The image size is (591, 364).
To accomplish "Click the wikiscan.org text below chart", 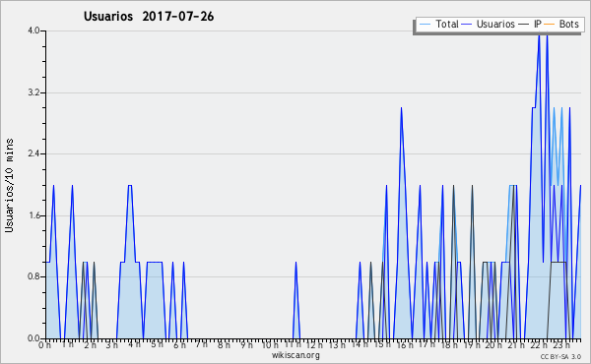I will (295, 355).
